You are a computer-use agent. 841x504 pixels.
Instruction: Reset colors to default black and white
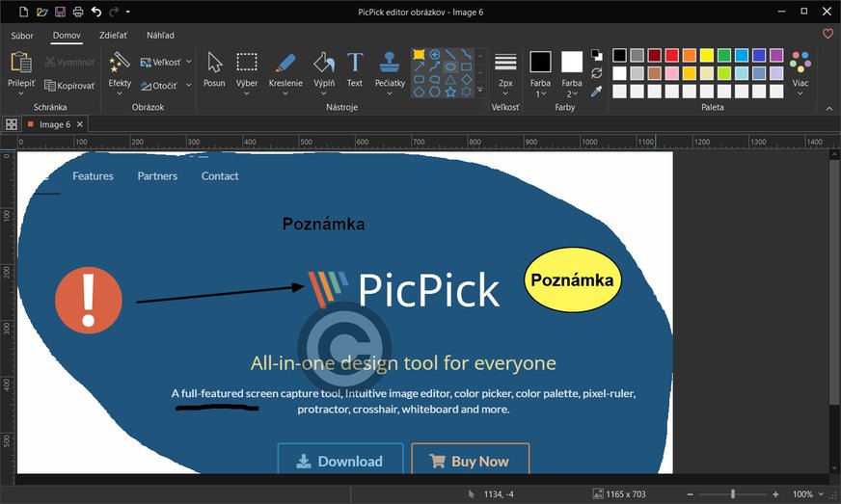[597, 55]
